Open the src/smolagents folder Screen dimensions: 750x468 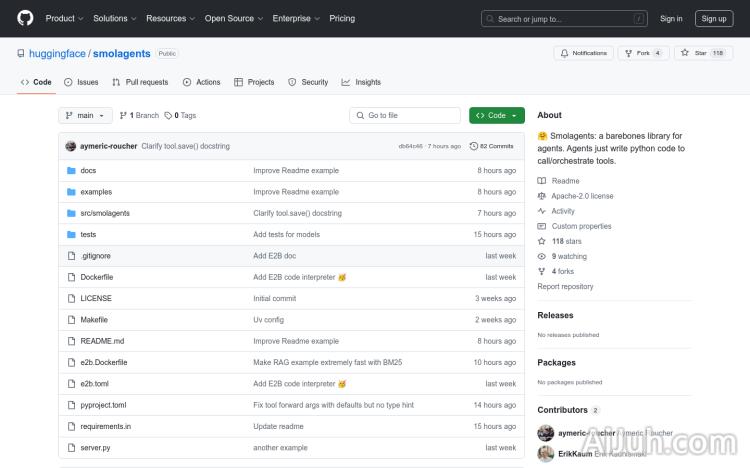[105, 213]
